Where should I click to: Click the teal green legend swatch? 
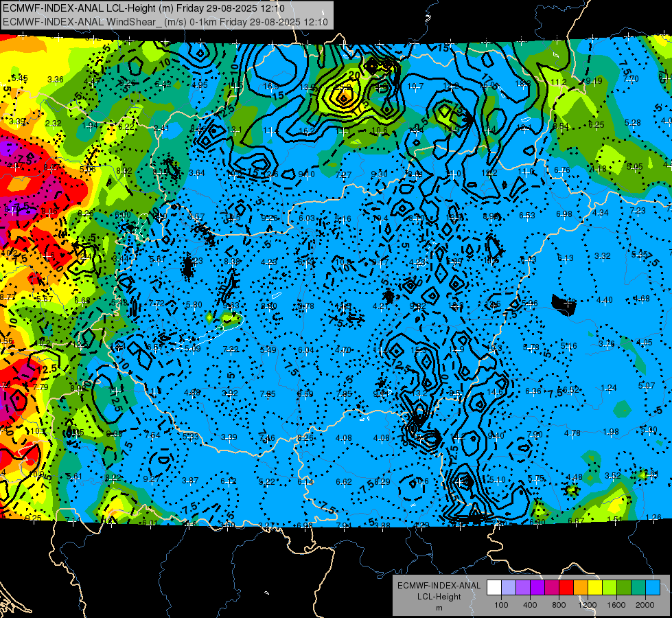[638, 588]
